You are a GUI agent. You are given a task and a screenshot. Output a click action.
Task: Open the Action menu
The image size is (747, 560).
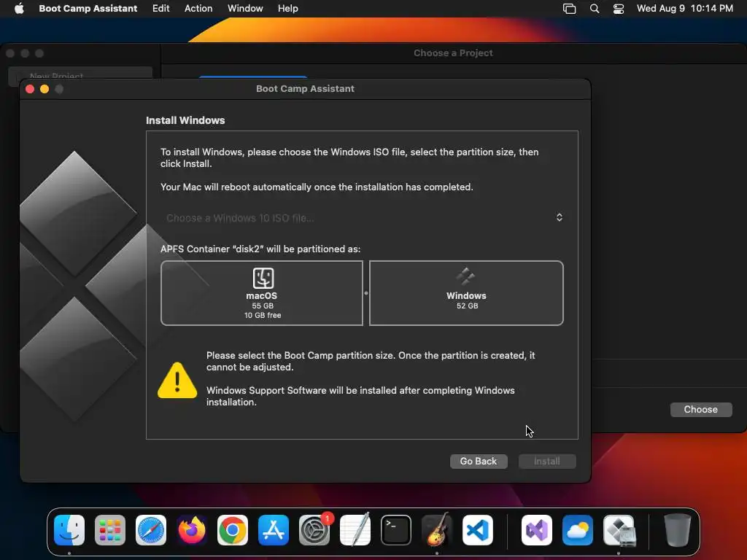tap(198, 8)
